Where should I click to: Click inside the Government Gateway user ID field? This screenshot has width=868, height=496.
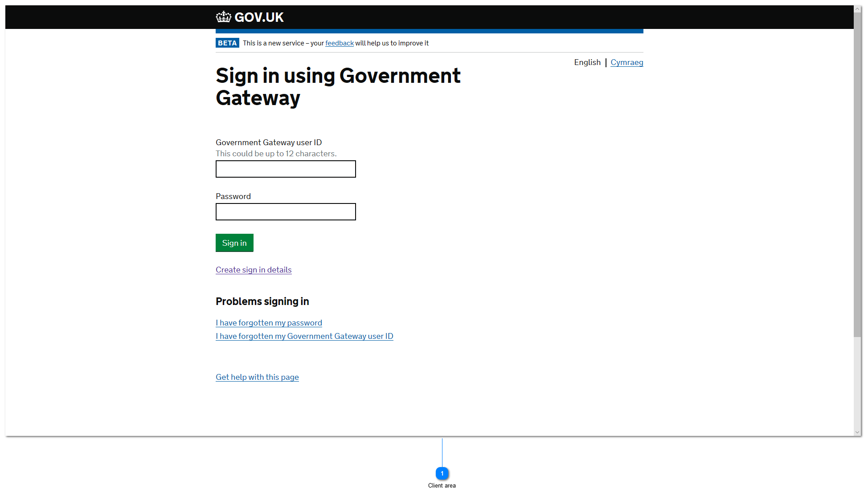coord(285,169)
